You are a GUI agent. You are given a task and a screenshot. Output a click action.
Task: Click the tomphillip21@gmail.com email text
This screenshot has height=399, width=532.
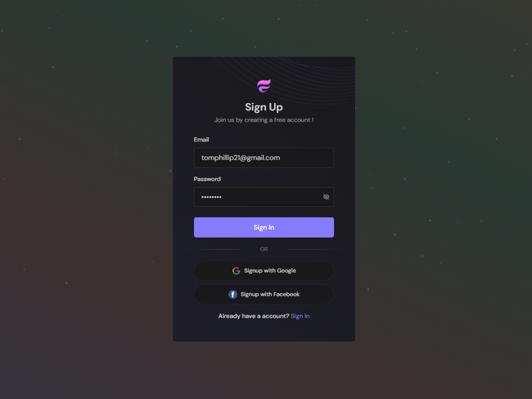(241, 158)
